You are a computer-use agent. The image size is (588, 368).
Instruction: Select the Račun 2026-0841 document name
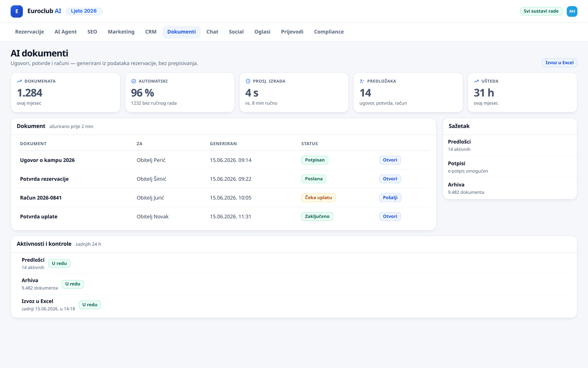(x=41, y=198)
